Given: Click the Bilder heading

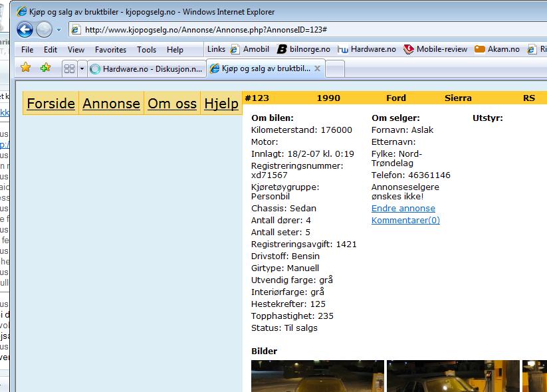Looking at the screenshot, I should coord(264,351).
